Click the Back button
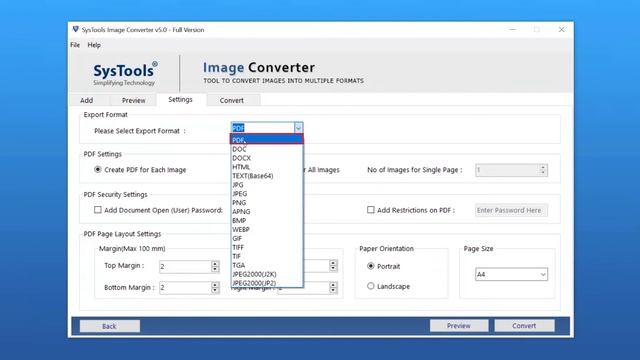This screenshot has height=360, width=640. 110,326
